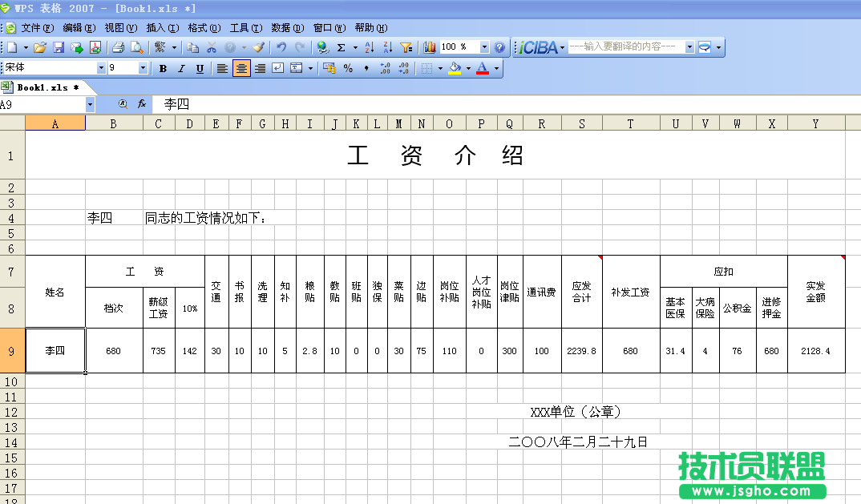Open the border style dropdown
Viewport: 861px width, 504px height.
440,68
